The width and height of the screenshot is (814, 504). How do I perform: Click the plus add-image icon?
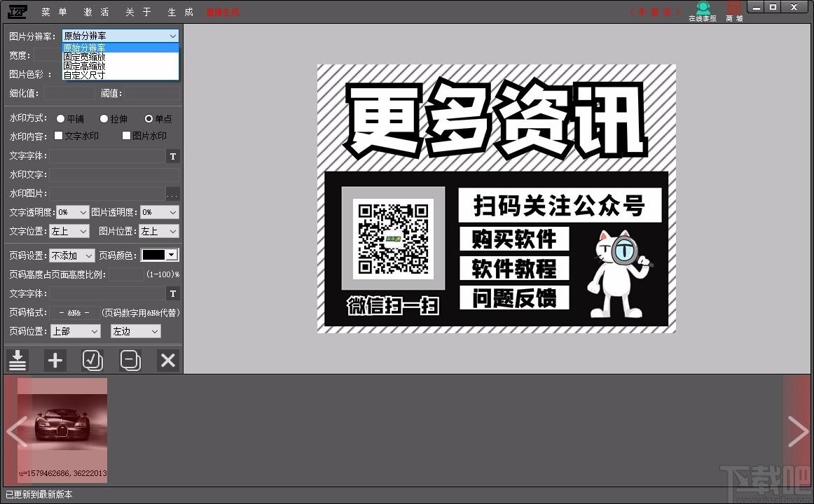point(55,360)
